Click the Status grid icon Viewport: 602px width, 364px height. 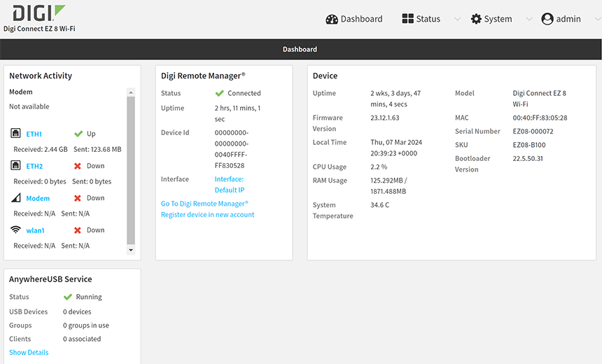[407, 18]
